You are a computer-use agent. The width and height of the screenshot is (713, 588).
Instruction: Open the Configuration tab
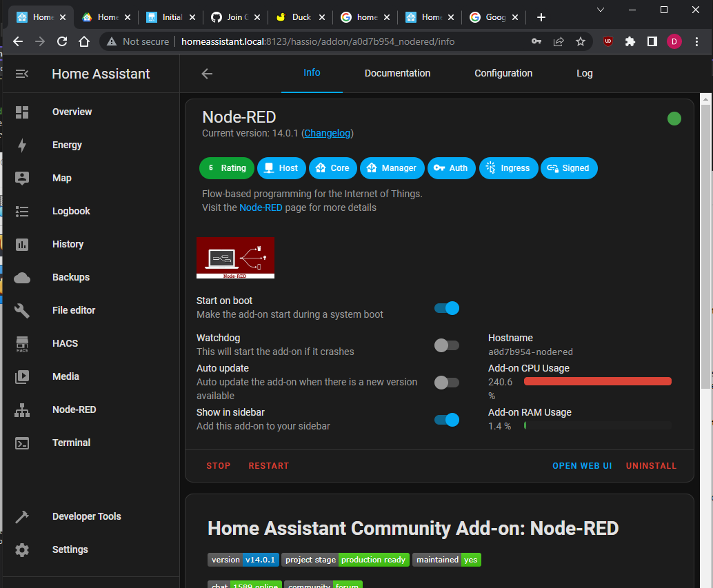pos(503,73)
